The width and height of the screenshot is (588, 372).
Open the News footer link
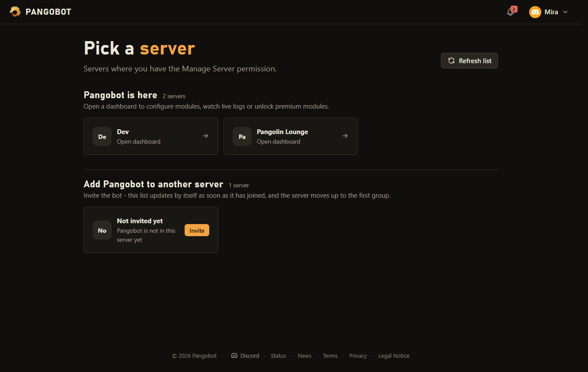point(304,356)
